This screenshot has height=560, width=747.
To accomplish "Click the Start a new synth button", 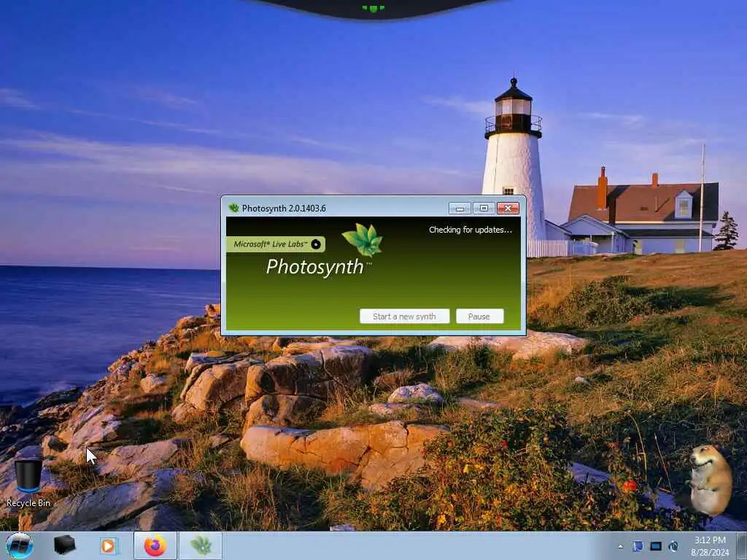I will 404,316.
